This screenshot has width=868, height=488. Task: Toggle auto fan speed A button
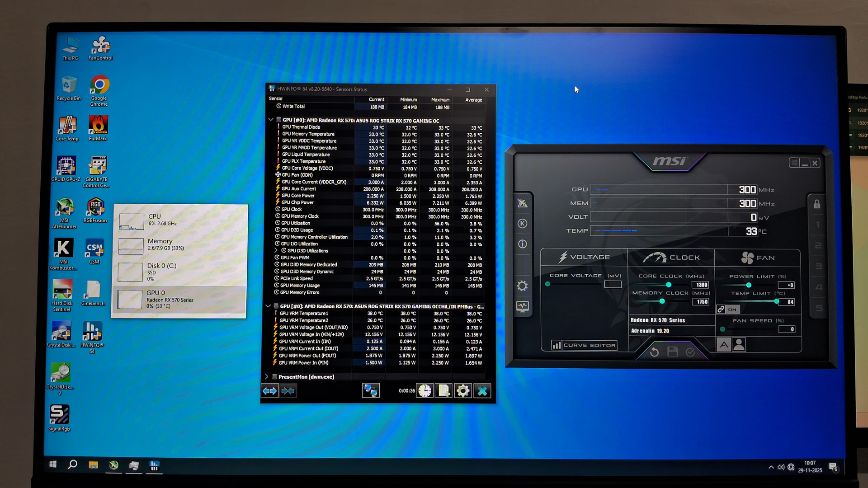click(724, 345)
